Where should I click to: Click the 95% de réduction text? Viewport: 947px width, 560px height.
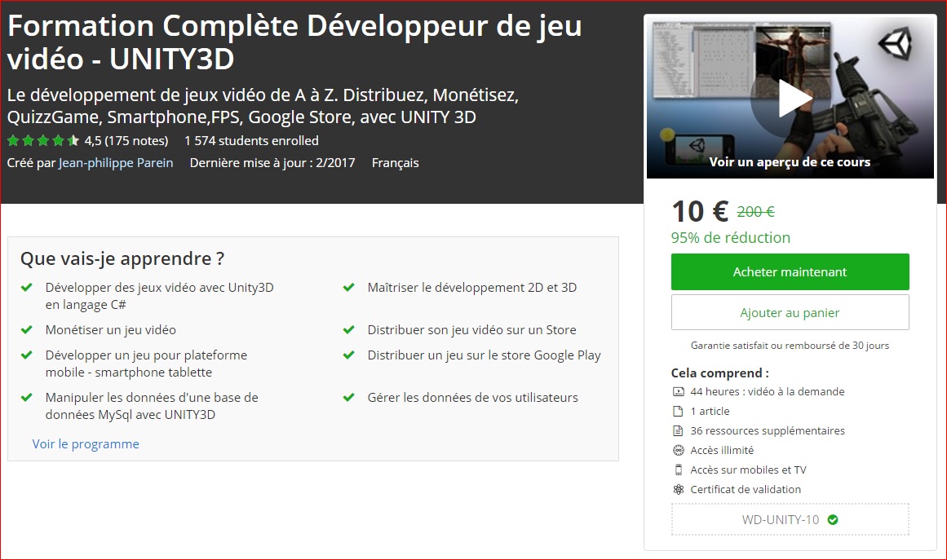[x=731, y=238]
